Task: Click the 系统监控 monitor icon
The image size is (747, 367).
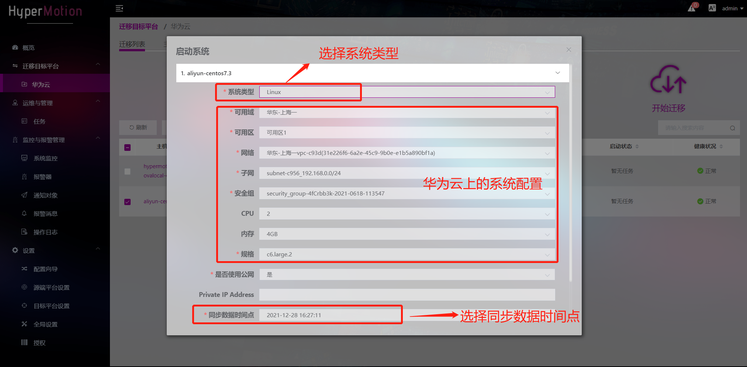Action: [24, 158]
